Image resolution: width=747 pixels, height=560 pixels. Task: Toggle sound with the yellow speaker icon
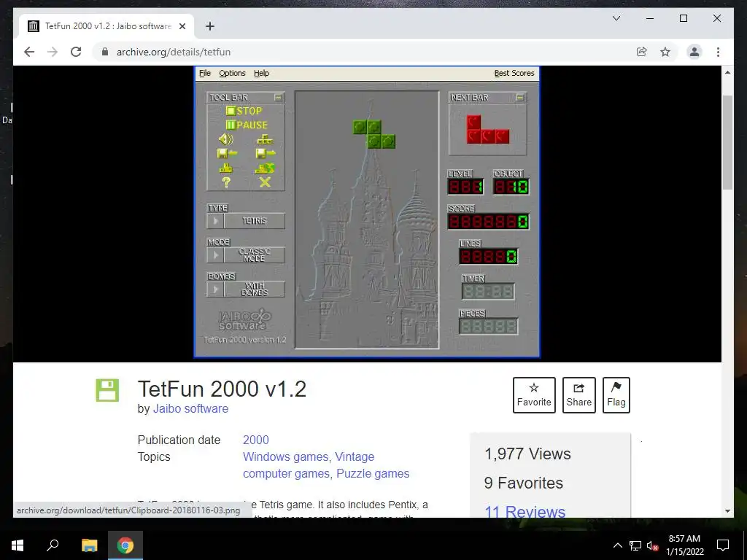[x=226, y=139]
